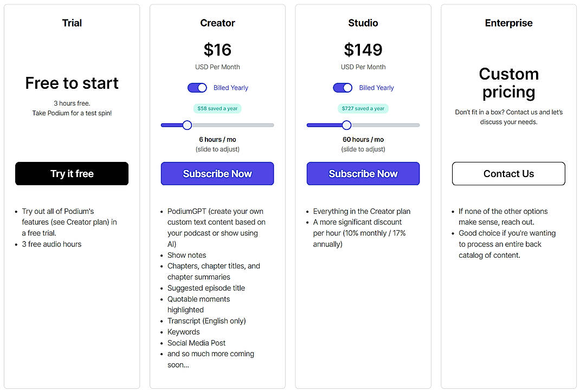580x392 pixels.
Task: Select the $149 price on Studio plan
Action: (x=363, y=50)
